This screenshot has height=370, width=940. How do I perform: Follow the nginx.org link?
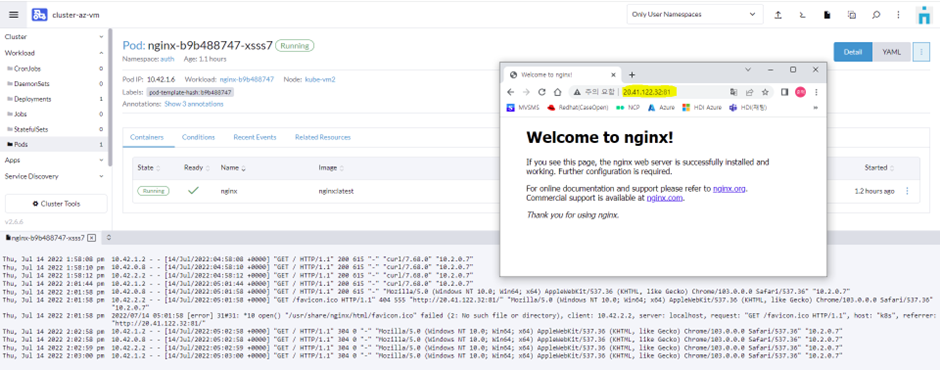tap(730, 189)
